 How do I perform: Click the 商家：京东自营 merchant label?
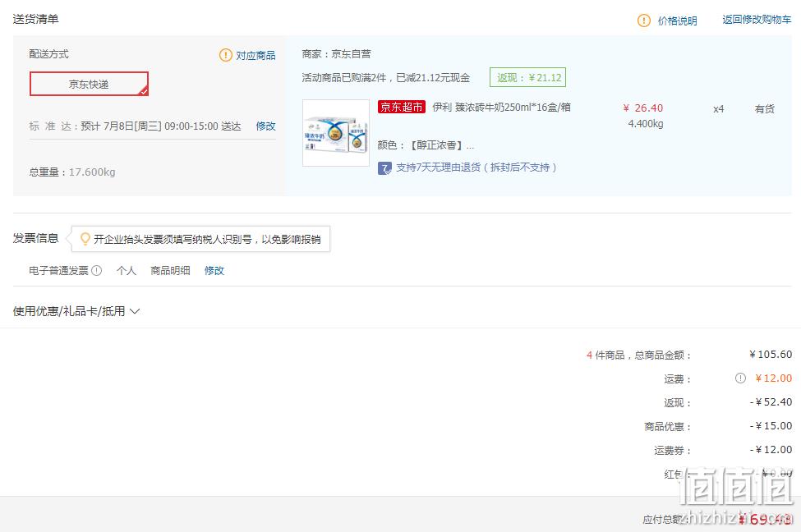pos(336,53)
